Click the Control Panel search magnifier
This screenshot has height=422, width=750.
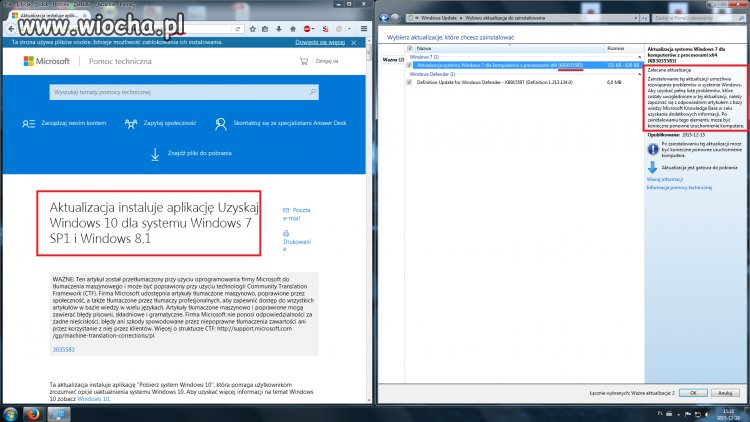coord(741,18)
